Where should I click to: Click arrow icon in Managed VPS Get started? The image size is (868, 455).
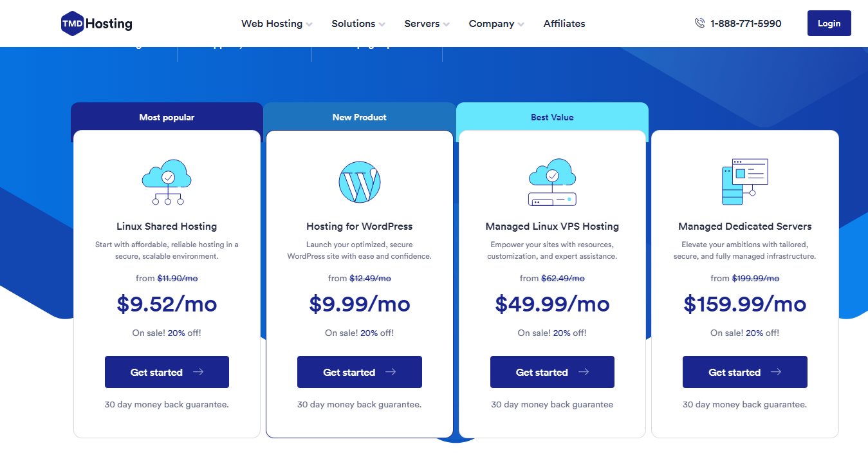click(584, 372)
